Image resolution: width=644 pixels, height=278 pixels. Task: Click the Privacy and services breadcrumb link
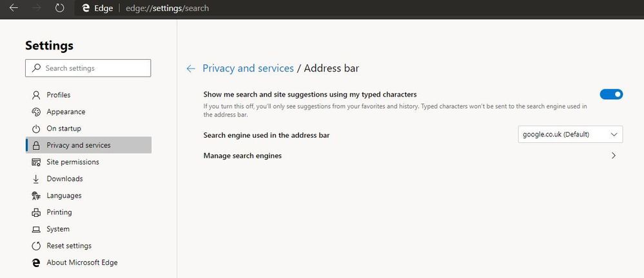point(248,68)
